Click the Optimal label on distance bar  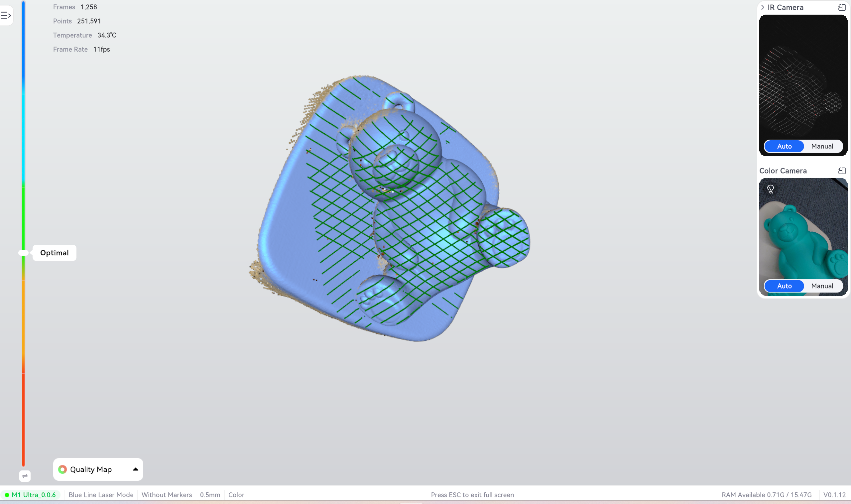pyautogui.click(x=54, y=253)
